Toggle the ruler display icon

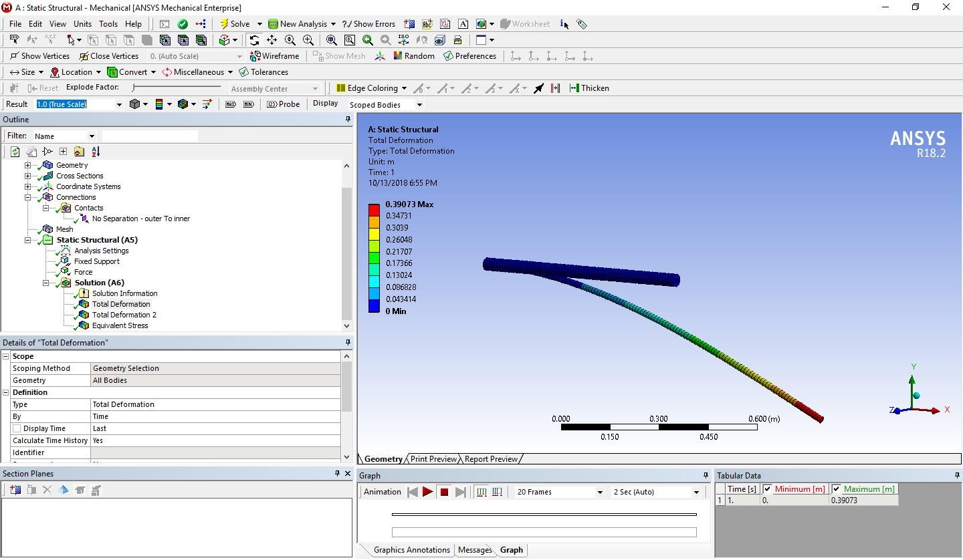[457, 40]
